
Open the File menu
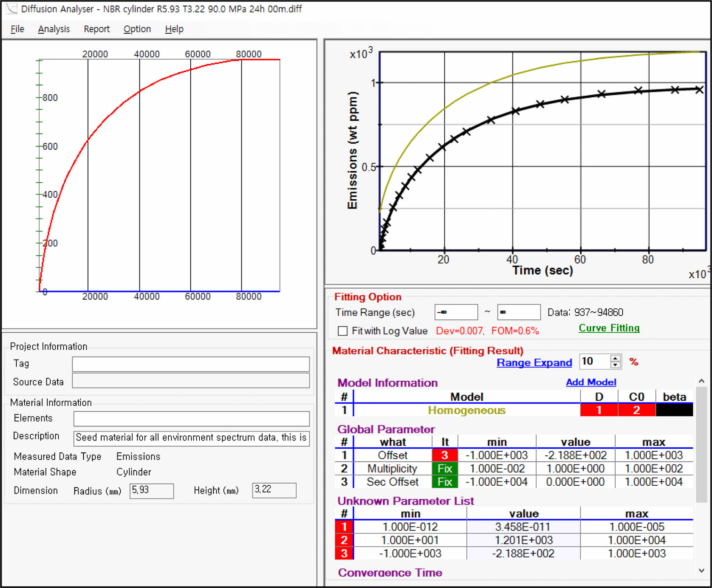point(17,29)
